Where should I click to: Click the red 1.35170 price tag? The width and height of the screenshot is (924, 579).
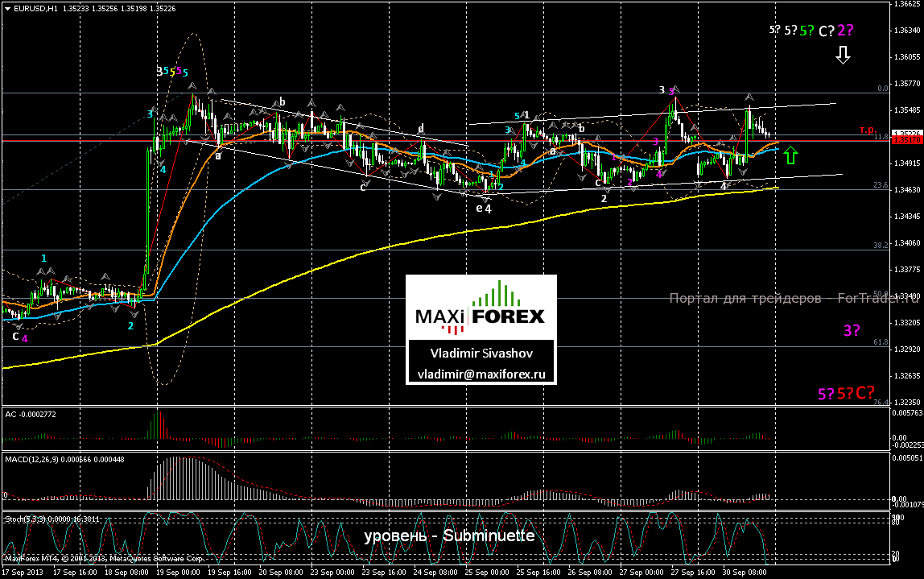905,140
